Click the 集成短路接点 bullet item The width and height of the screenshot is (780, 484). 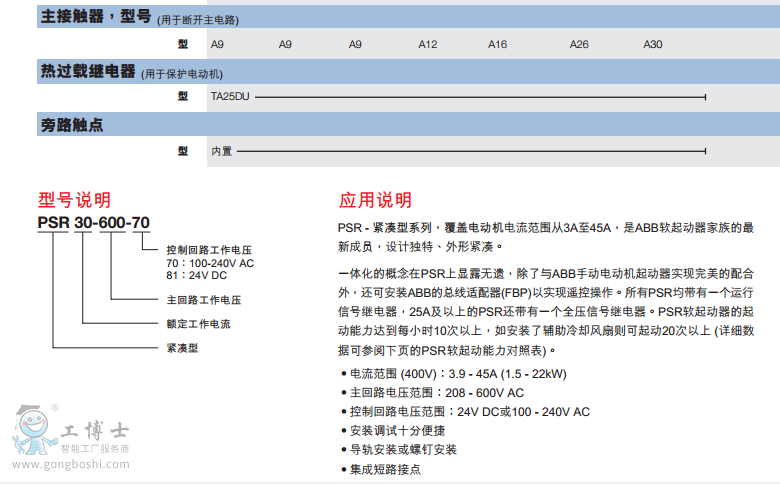385,468
